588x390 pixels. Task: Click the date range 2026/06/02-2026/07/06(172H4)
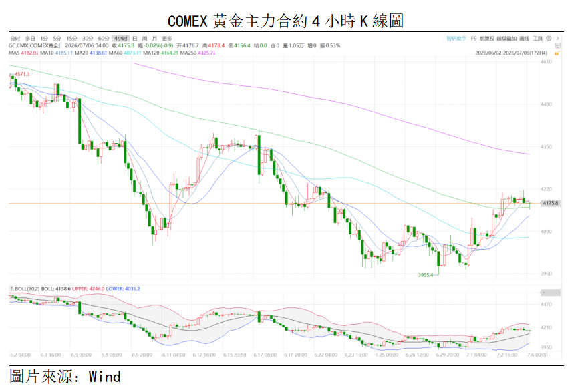512,53
